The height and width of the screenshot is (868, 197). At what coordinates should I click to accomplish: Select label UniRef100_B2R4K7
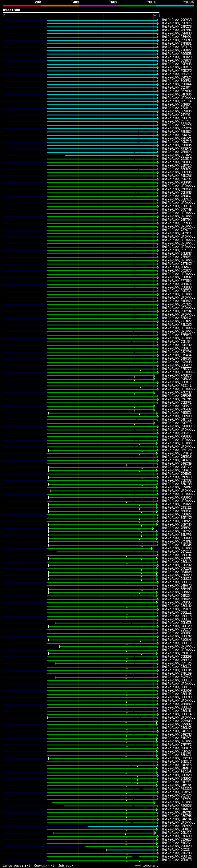pyautogui.click(x=177, y=318)
